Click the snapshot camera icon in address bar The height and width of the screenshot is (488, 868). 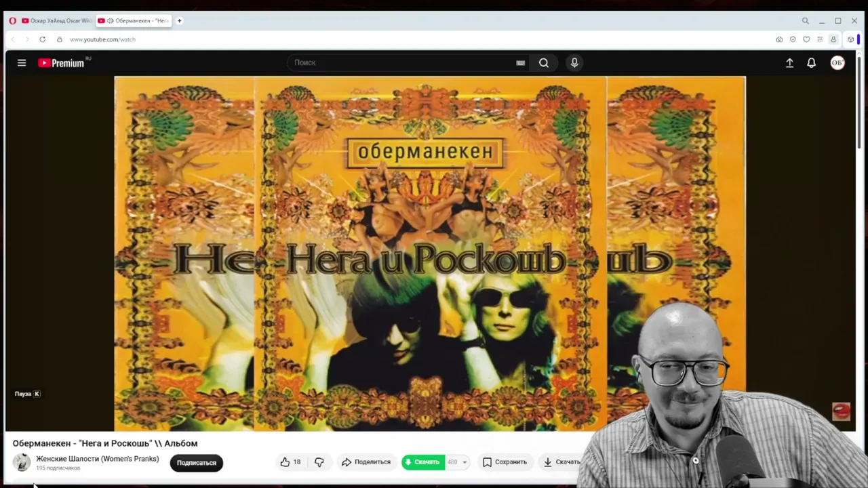(779, 39)
